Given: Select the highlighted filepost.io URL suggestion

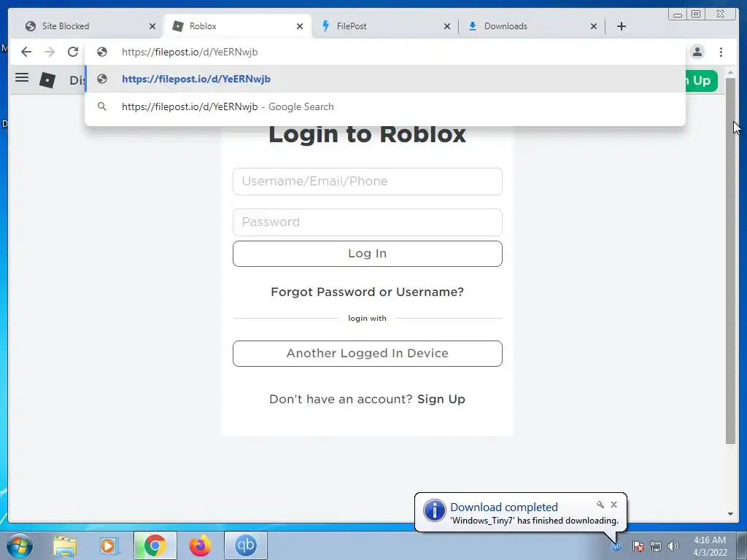Looking at the screenshot, I should [x=385, y=79].
